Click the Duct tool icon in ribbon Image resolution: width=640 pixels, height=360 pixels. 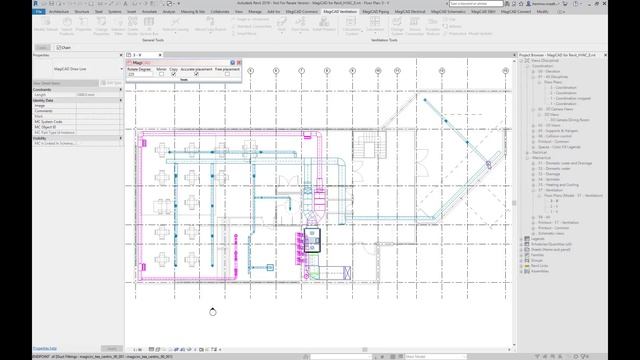282,24
